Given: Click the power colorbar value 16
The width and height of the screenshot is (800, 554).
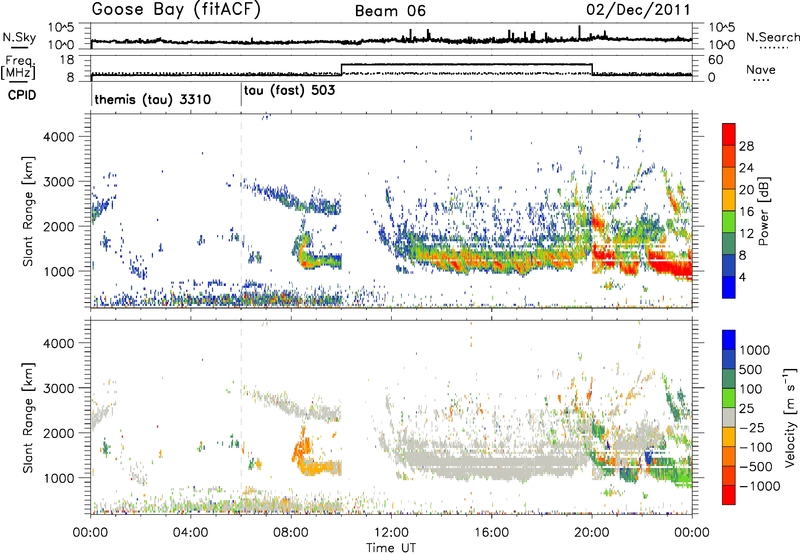Looking at the screenshot, I should (746, 212).
